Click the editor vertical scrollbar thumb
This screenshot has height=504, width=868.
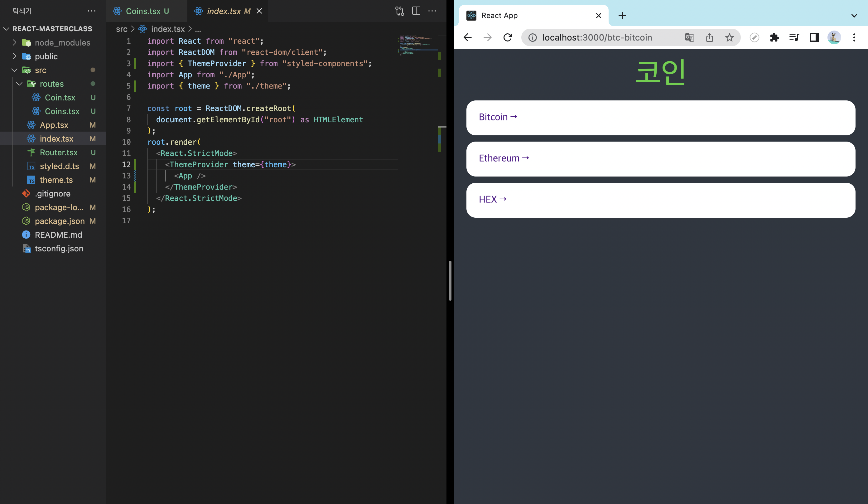click(450, 281)
